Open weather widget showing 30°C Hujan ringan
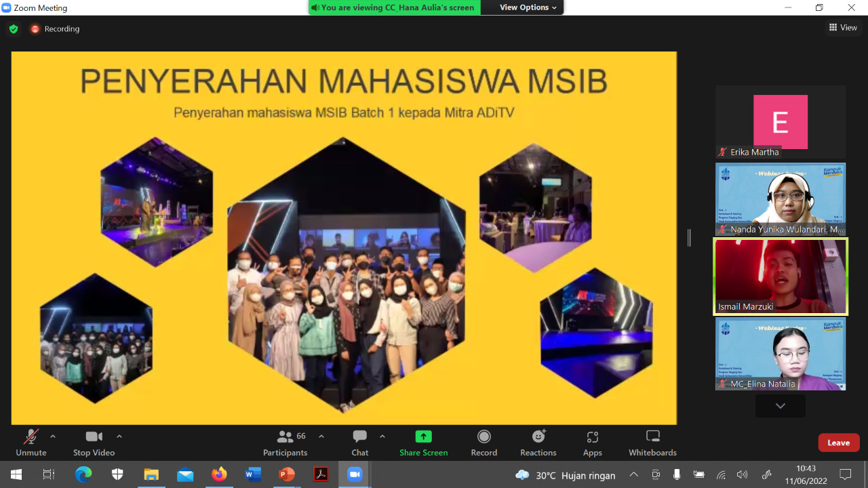 (x=565, y=475)
